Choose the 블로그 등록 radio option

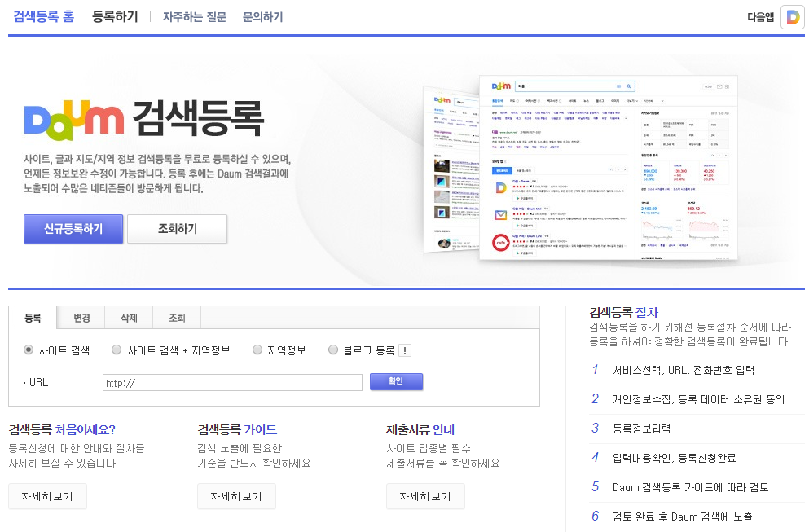pos(332,350)
